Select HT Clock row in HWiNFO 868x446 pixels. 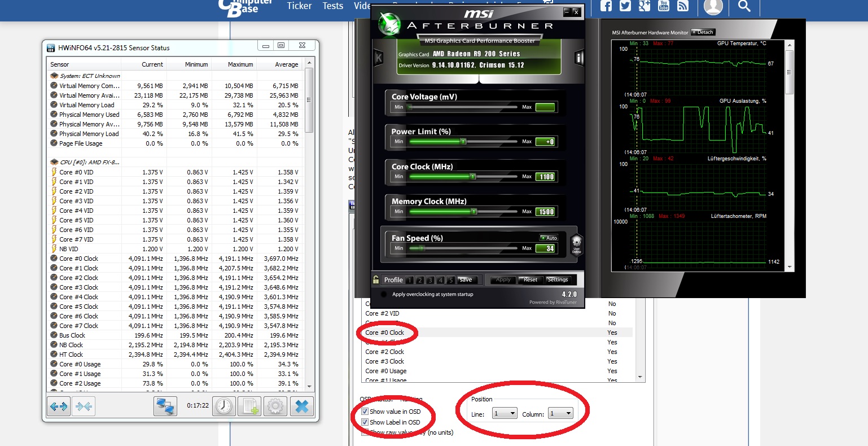tap(176, 355)
